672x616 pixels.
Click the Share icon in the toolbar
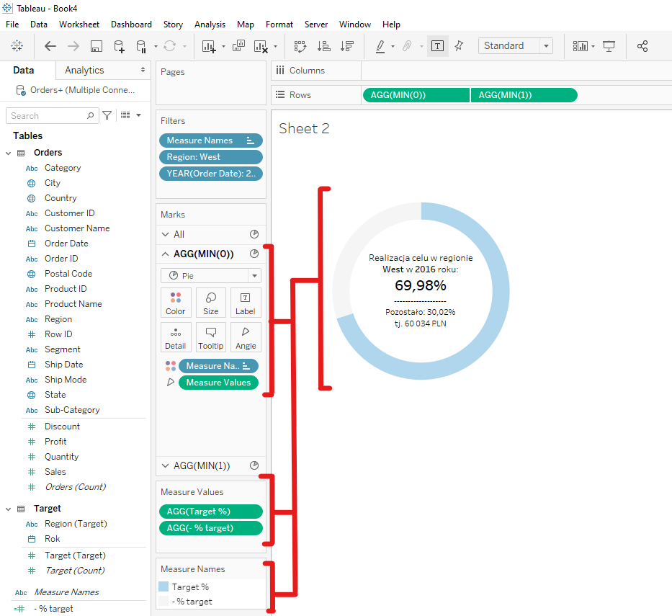642,46
